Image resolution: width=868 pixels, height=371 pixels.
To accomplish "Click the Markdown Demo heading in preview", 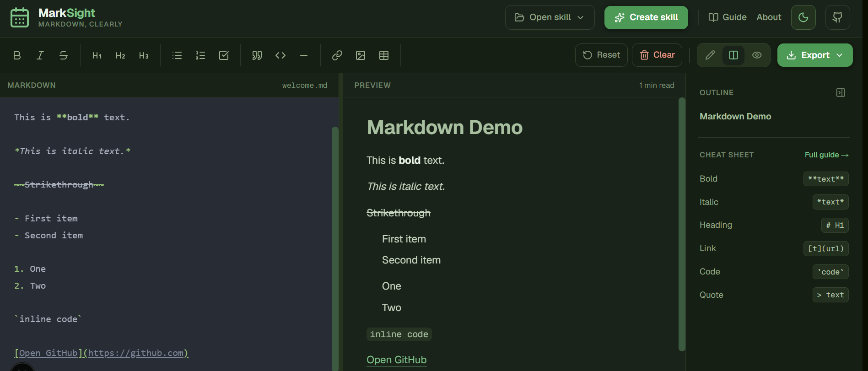I will pos(444,127).
